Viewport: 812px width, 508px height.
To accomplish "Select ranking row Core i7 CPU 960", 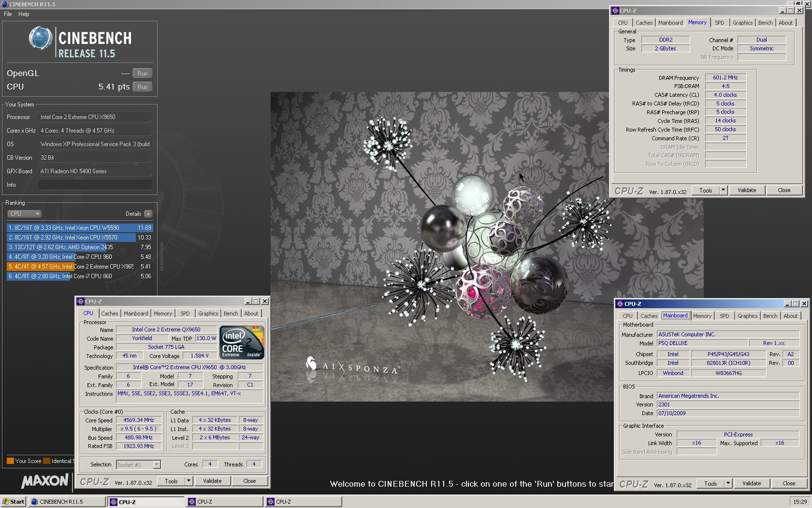I will 80,257.
